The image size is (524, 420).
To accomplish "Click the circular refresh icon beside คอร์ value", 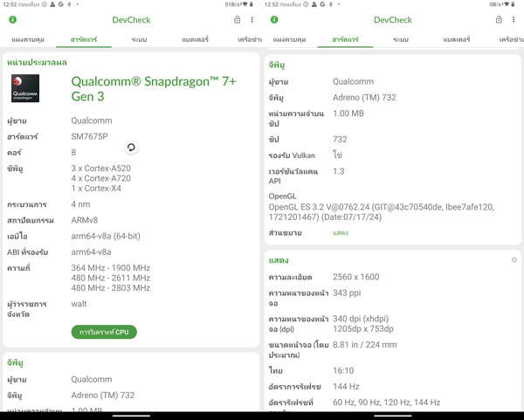I will pos(130,148).
